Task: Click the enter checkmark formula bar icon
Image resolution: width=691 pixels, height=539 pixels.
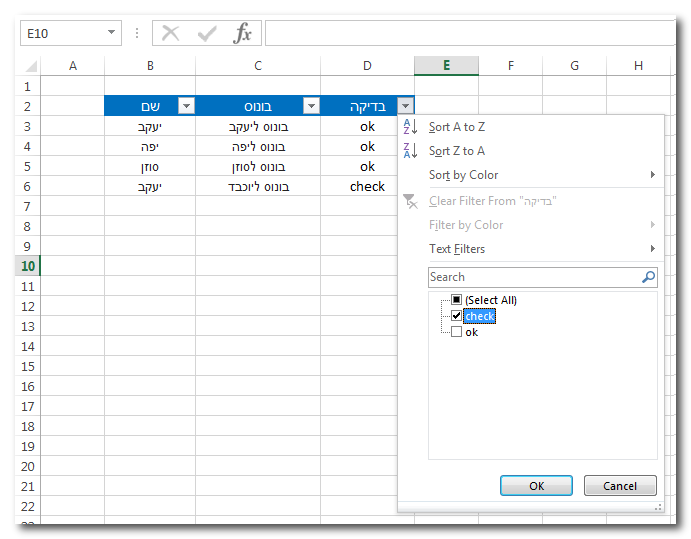Action: [x=207, y=34]
